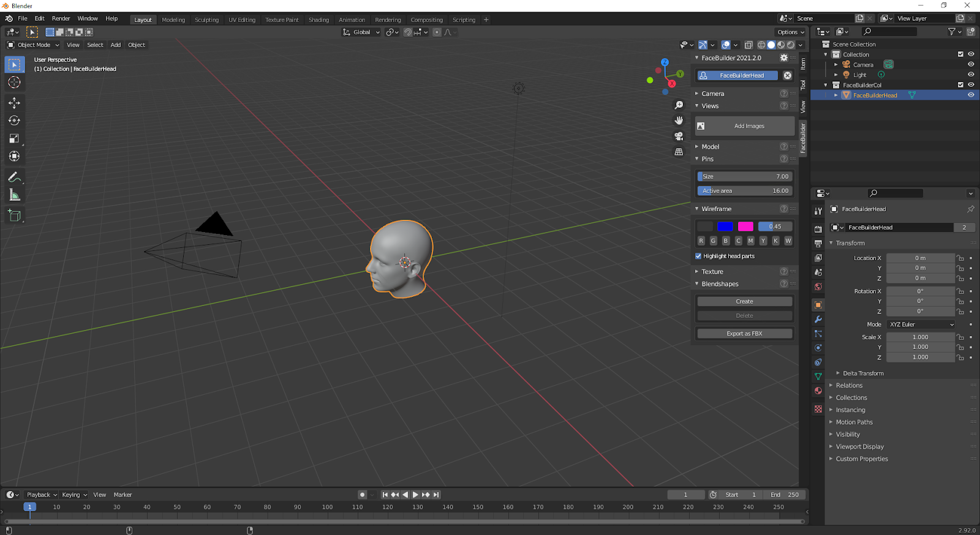Toggle camera view icon in viewport
Viewport: 980px width, 535px height.
pos(679,136)
